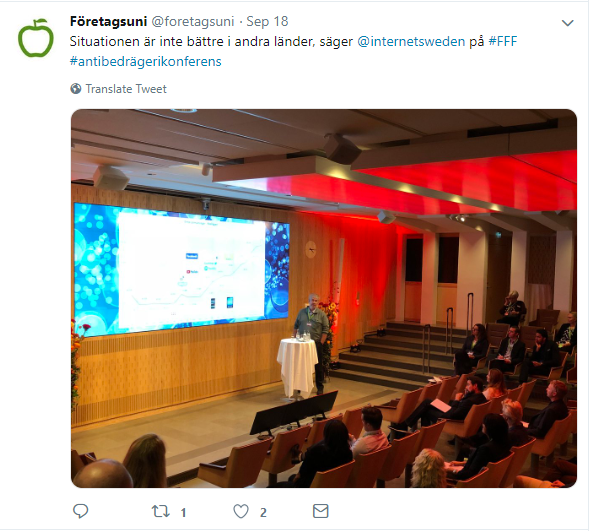Open the #antibedrägerikonferens hashtag
Viewport: 589px width, 531px height.
(x=146, y=61)
